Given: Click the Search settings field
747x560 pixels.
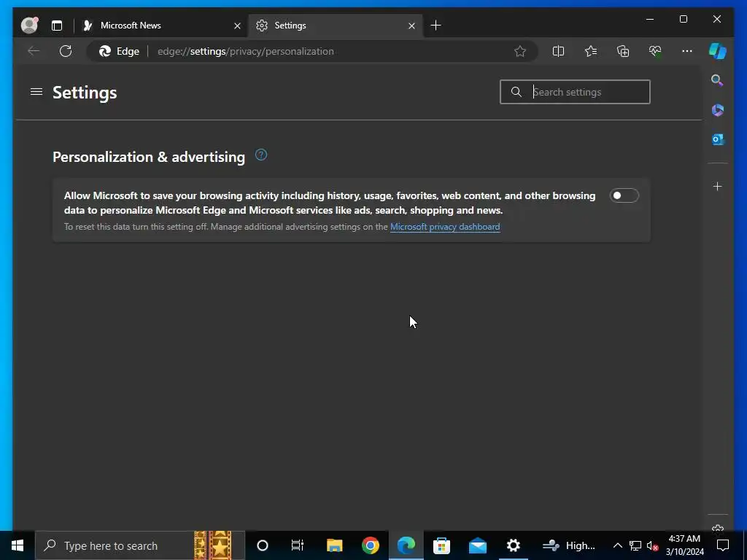Looking at the screenshot, I should coord(575,92).
